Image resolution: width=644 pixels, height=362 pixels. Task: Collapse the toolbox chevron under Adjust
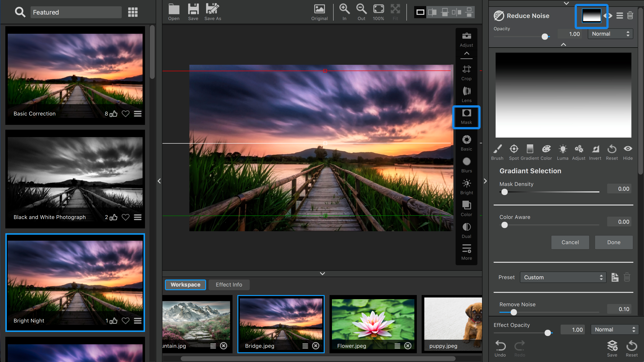pyautogui.click(x=467, y=53)
